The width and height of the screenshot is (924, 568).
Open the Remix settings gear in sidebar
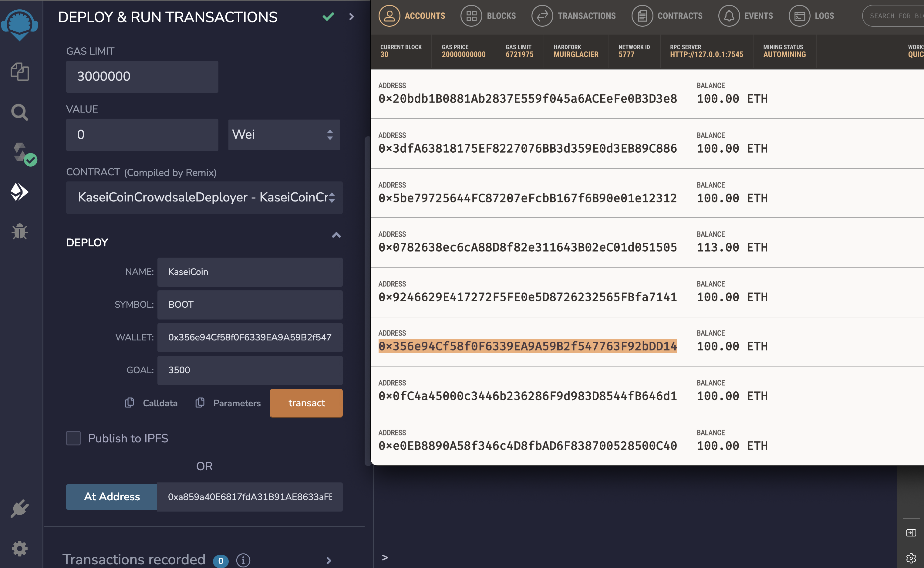19,549
